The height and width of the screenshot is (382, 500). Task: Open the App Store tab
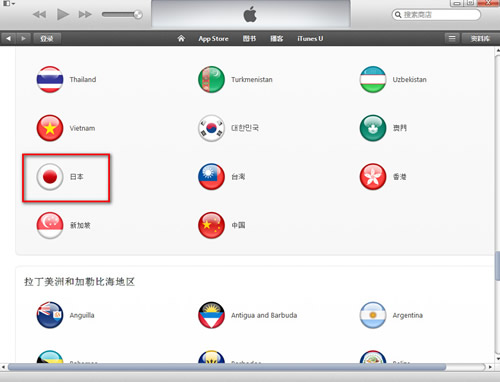tap(213, 39)
